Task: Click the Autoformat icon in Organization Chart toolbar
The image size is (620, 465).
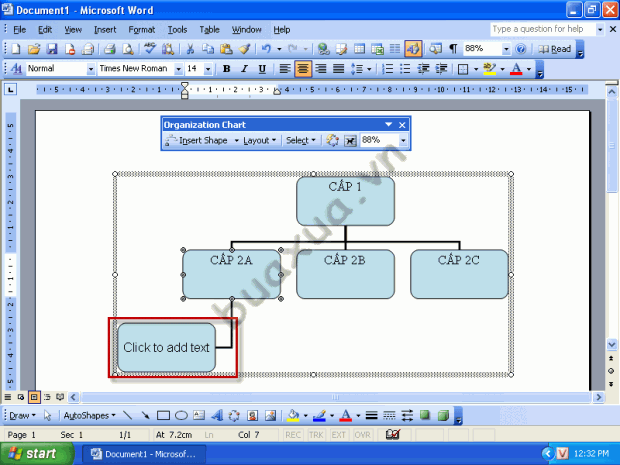Action: [x=333, y=140]
